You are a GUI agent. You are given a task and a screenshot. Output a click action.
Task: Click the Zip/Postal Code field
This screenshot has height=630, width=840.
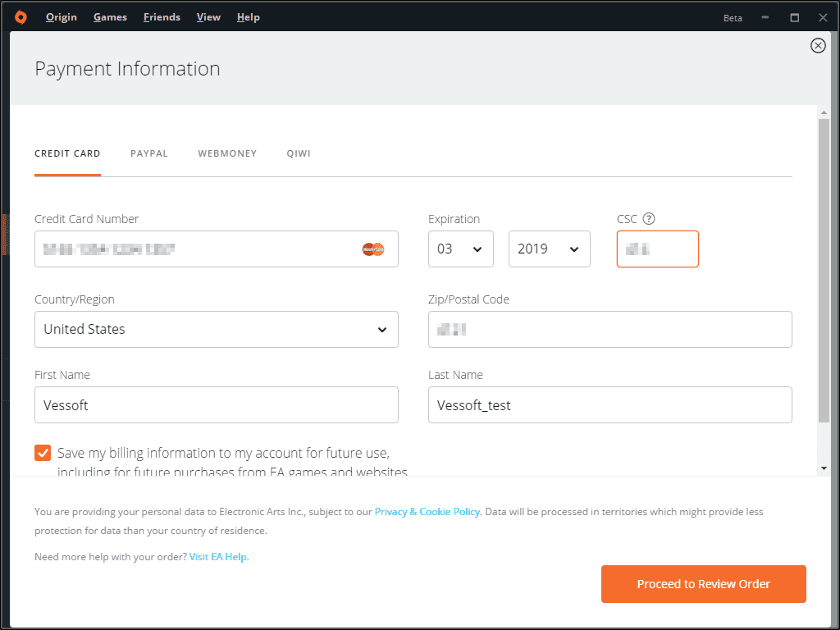(610, 330)
